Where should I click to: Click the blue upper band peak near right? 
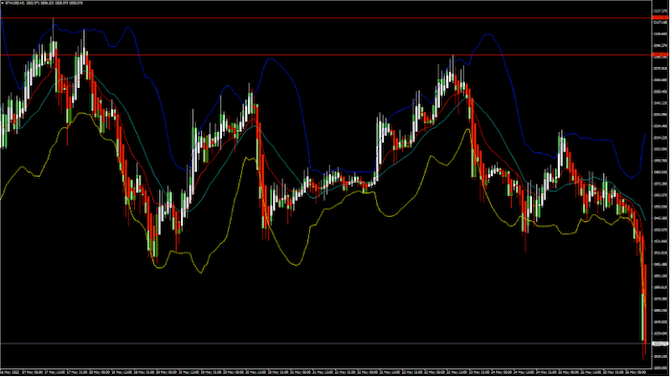click(488, 34)
